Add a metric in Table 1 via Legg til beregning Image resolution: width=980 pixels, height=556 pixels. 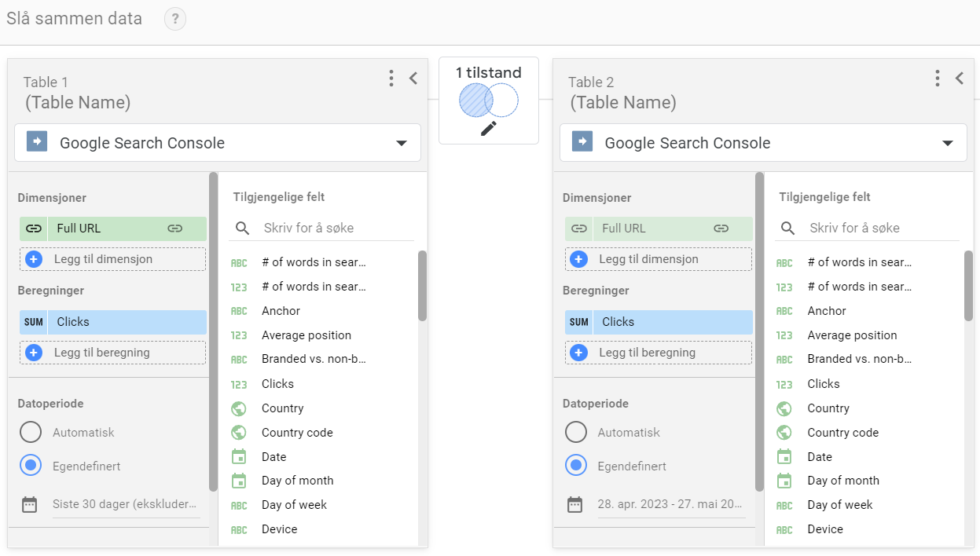point(112,353)
